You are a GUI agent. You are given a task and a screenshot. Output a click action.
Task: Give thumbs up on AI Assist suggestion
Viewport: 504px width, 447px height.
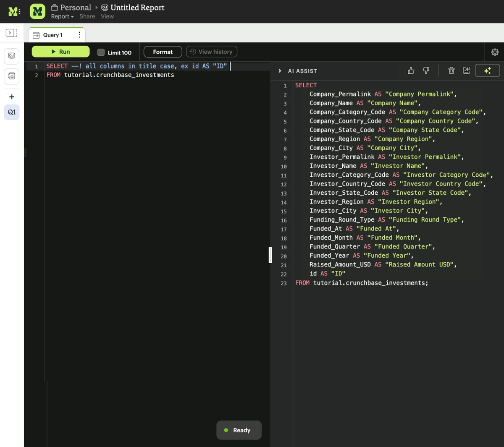click(411, 70)
